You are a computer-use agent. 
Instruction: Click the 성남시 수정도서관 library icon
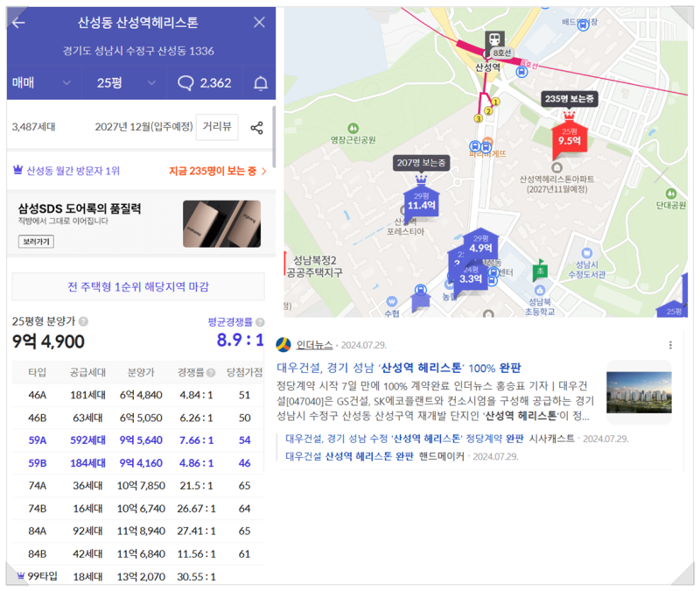tap(586, 253)
